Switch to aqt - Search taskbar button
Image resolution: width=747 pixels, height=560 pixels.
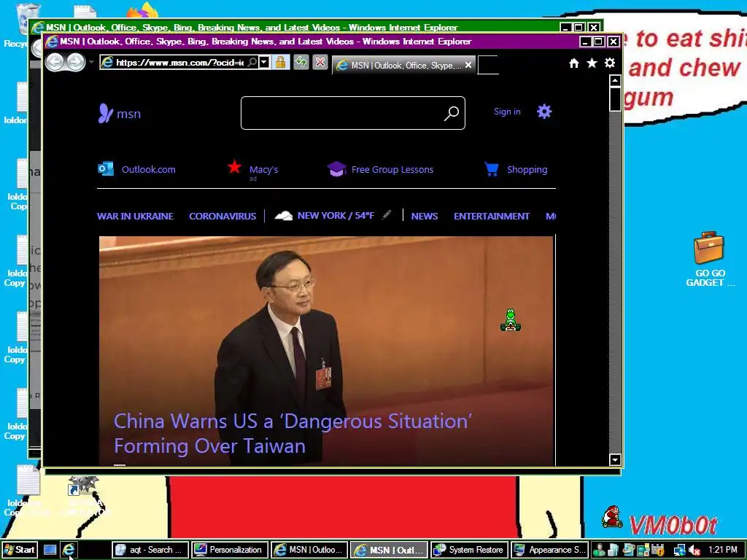click(150, 550)
